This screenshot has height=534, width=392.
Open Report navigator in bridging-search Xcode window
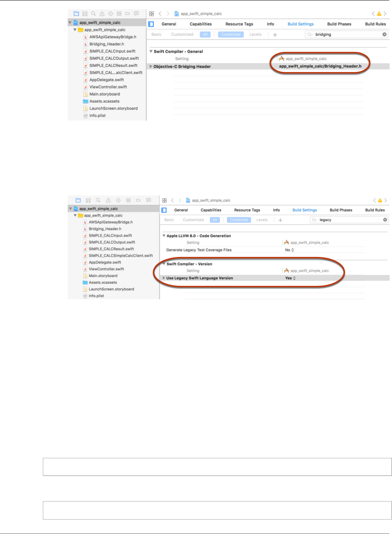[x=136, y=14]
